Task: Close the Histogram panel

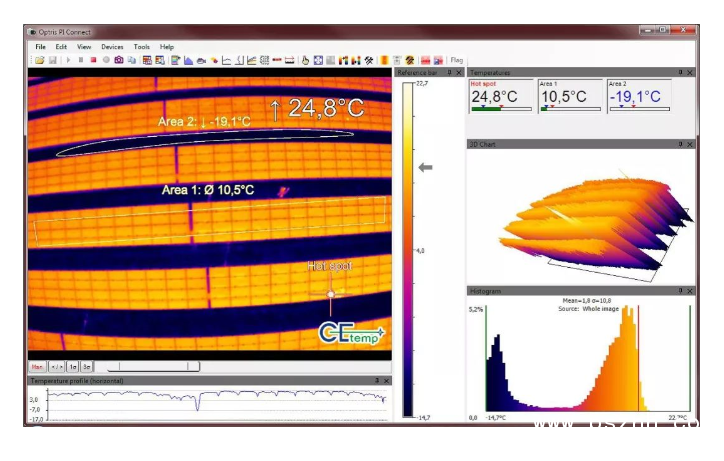Action: 690,290
